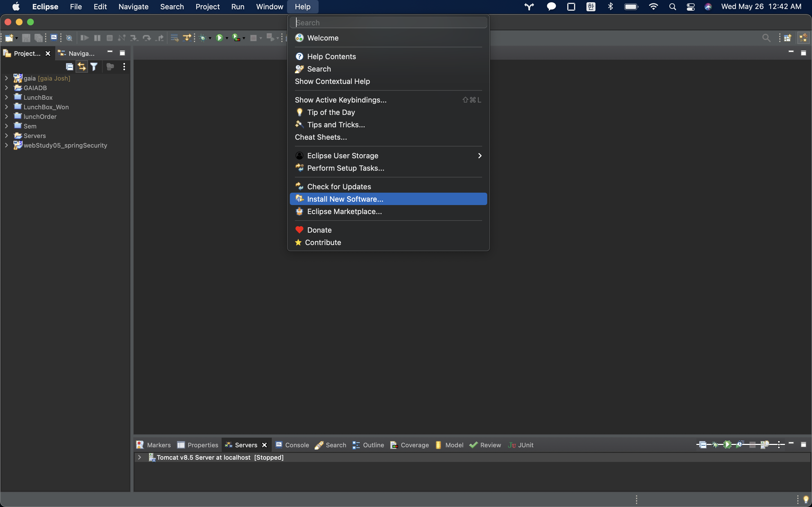Open macOS Spotlight search icon
The height and width of the screenshot is (507, 812).
click(672, 7)
